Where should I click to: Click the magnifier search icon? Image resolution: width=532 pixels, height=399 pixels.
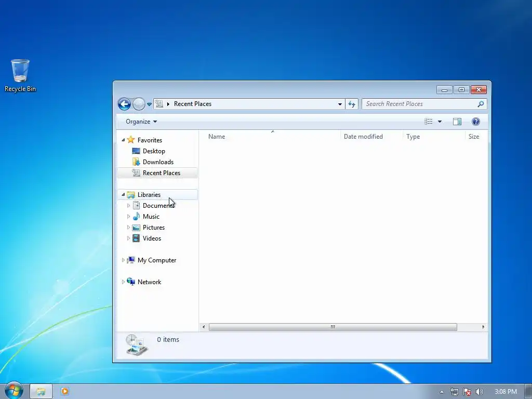pyautogui.click(x=481, y=104)
